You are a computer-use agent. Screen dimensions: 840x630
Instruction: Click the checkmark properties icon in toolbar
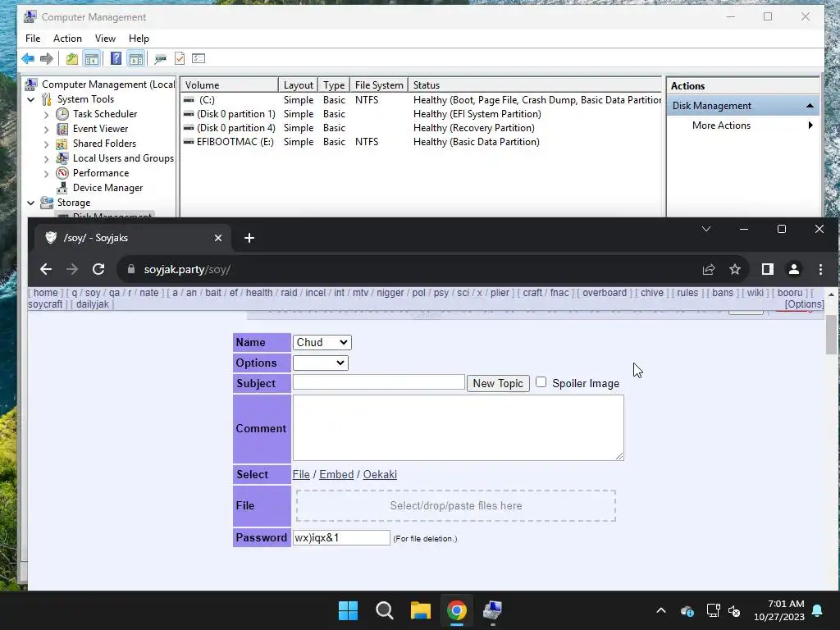tap(180, 58)
